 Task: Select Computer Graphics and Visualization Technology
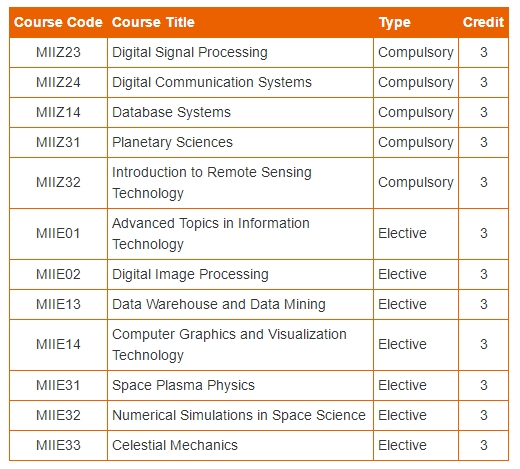coord(229,345)
